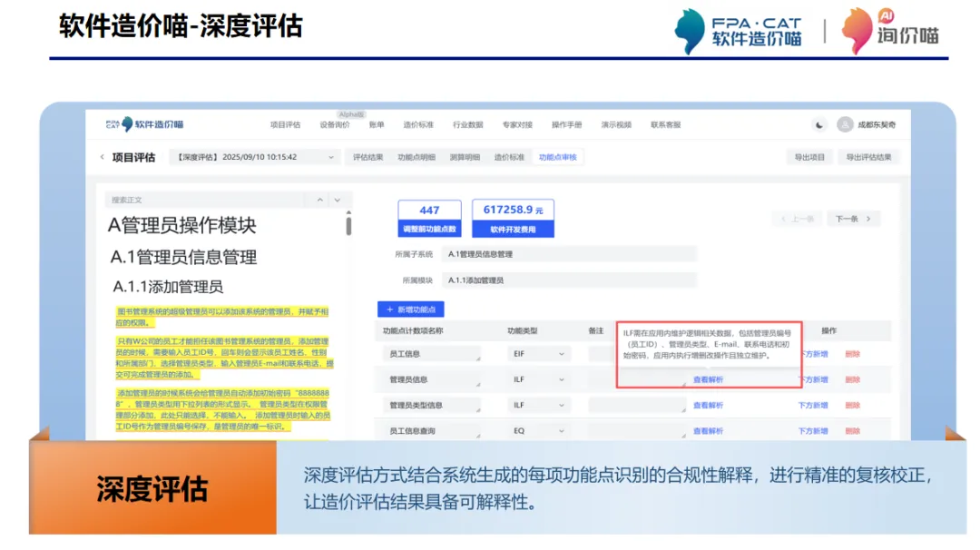
Task: Click the A.1.1添加管理员 heading
Action: tap(168, 287)
